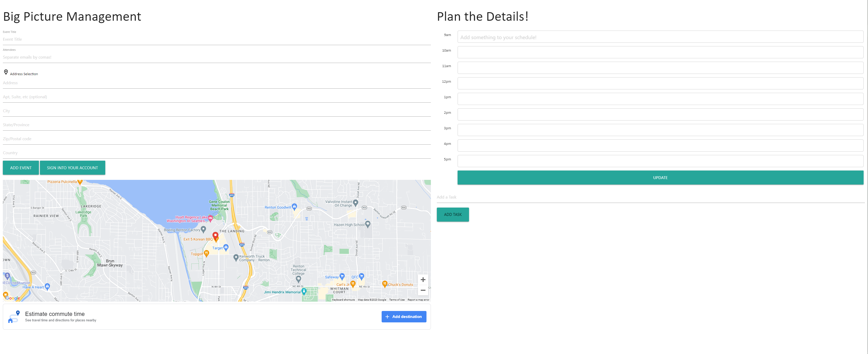The width and height of the screenshot is (868, 354).
Task: Click SIGN INTO YOUR ACCOUNT
Action: [x=72, y=167]
